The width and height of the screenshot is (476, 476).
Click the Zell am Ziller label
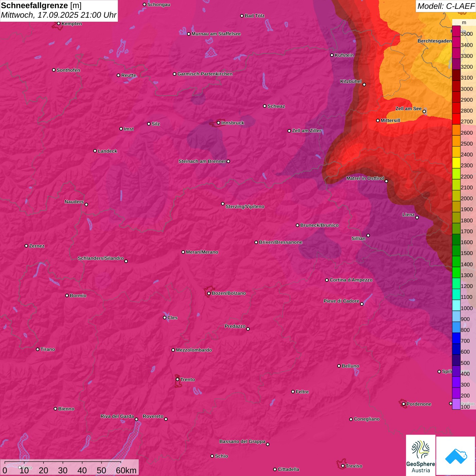click(x=307, y=131)
